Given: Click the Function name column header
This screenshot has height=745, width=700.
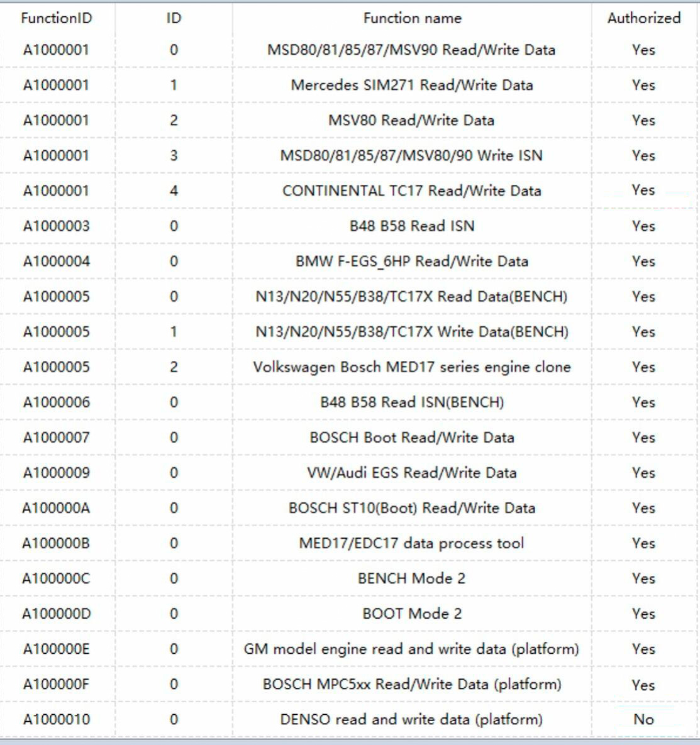Looking at the screenshot, I should [x=412, y=18].
